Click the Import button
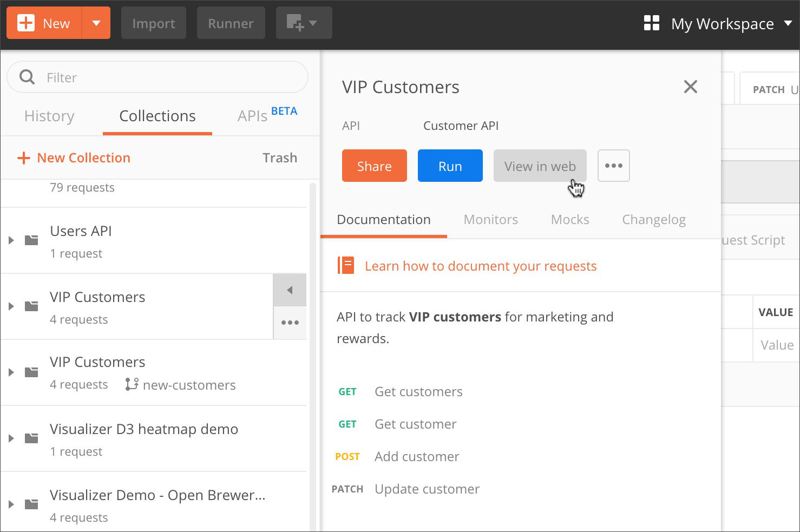 pos(154,23)
